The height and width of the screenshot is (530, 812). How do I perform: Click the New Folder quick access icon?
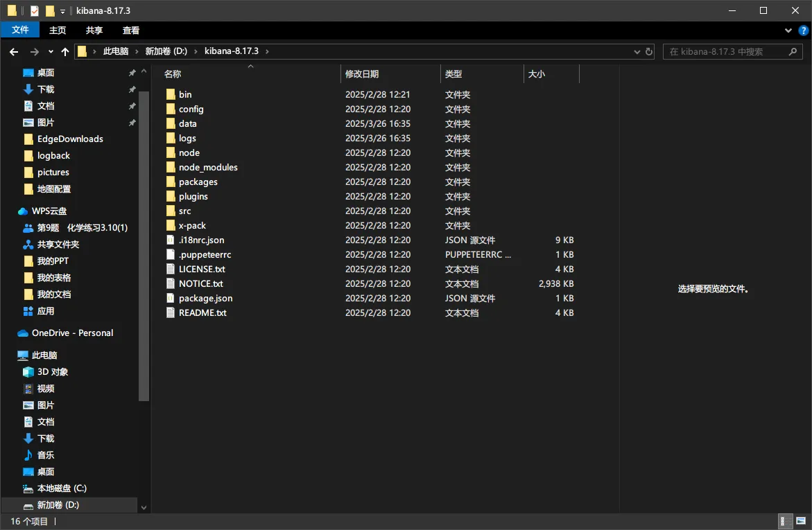point(50,11)
